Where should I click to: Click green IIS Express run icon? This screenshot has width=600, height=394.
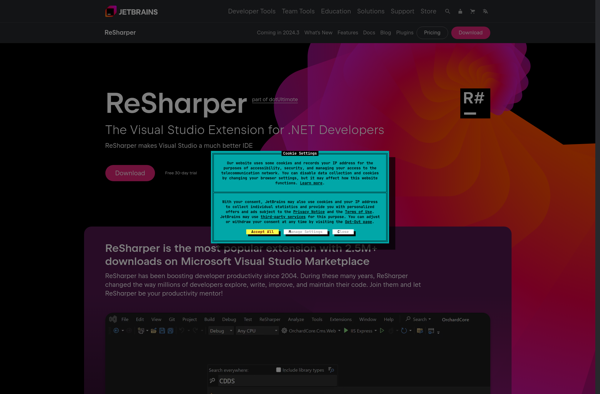coord(346,331)
